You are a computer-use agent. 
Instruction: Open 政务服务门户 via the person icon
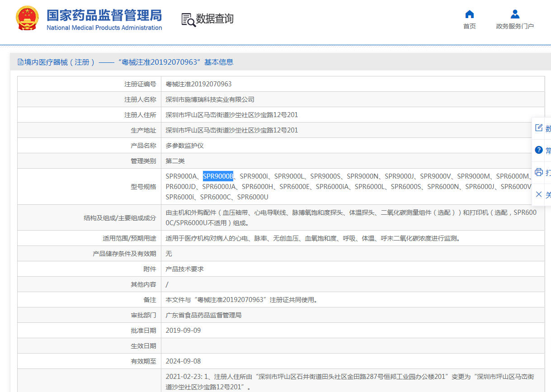tap(515, 14)
